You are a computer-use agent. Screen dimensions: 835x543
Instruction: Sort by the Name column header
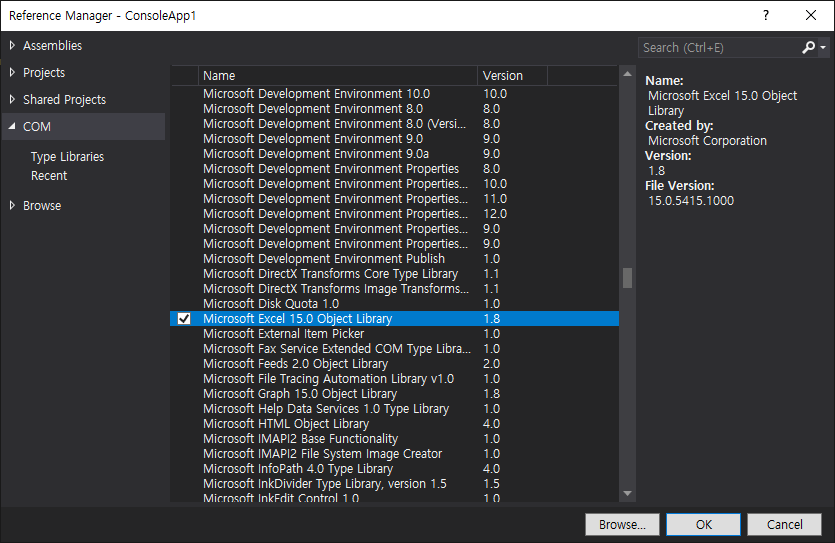tap(338, 76)
